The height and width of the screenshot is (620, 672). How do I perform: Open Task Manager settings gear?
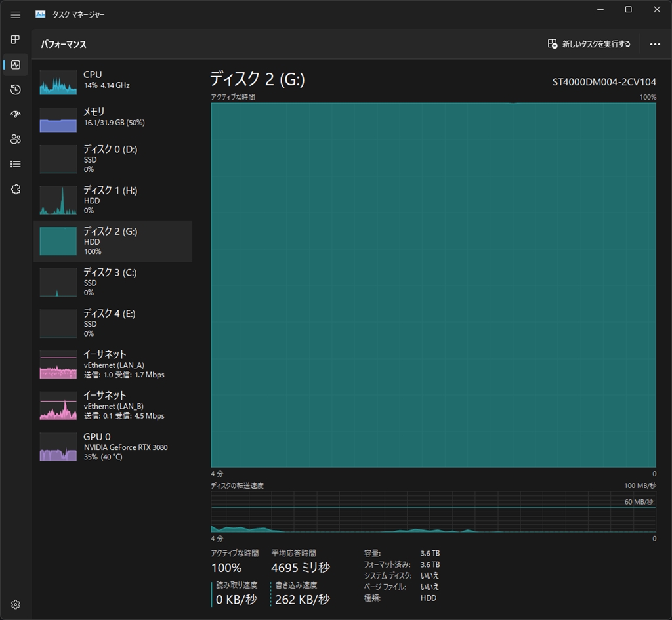click(x=16, y=604)
